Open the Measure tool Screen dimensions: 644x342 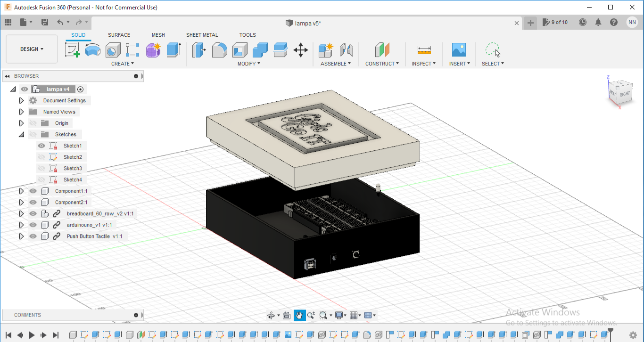(424, 49)
